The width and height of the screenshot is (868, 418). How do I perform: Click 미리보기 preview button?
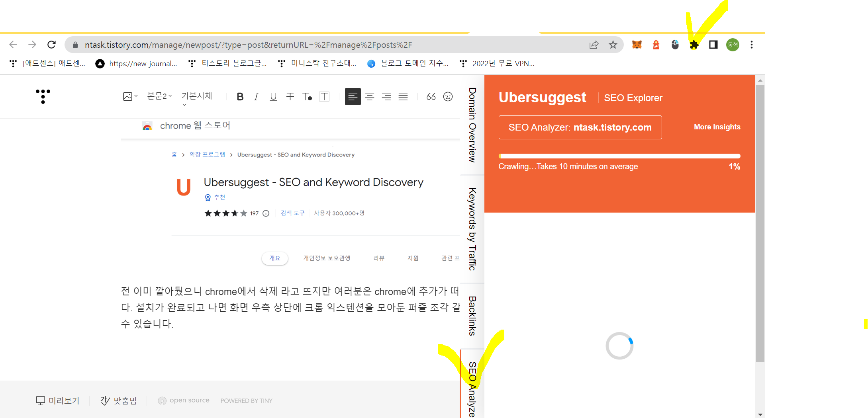pos(58,400)
